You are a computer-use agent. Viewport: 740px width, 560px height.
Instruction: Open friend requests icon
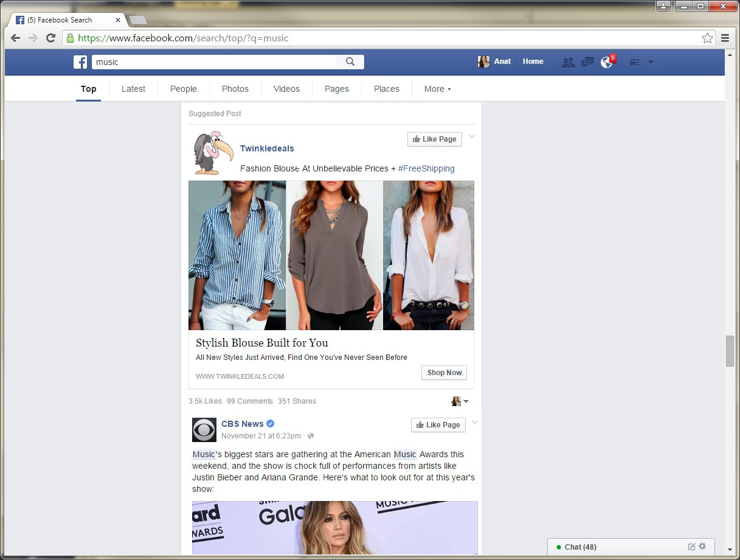[x=568, y=62]
